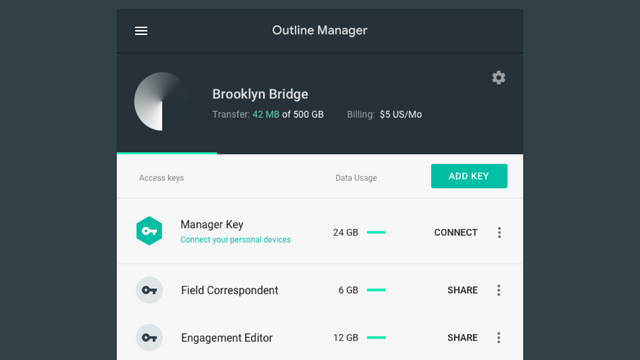
Task: Open Manager Key more options menu
Action: [499, 233]
